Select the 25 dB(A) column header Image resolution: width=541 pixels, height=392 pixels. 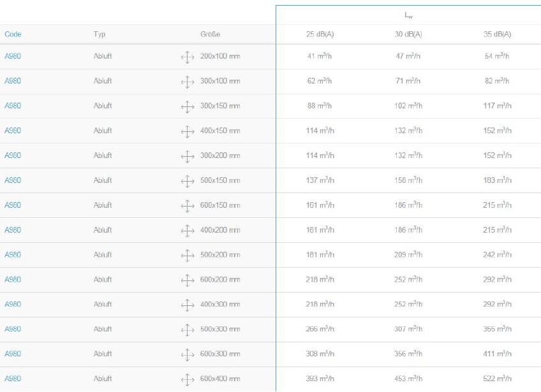tap(320, 34)
